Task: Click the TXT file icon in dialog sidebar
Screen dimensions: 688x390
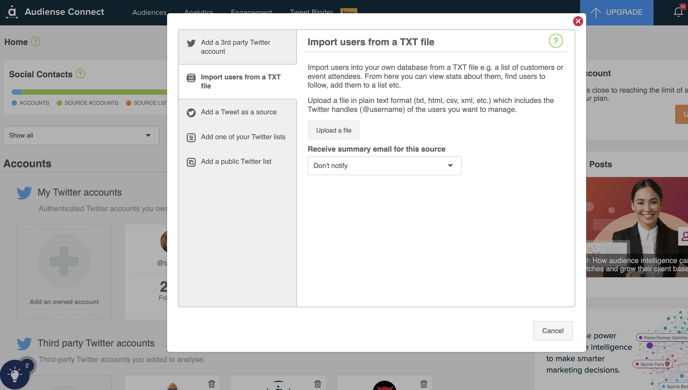Action: (191, 78)
